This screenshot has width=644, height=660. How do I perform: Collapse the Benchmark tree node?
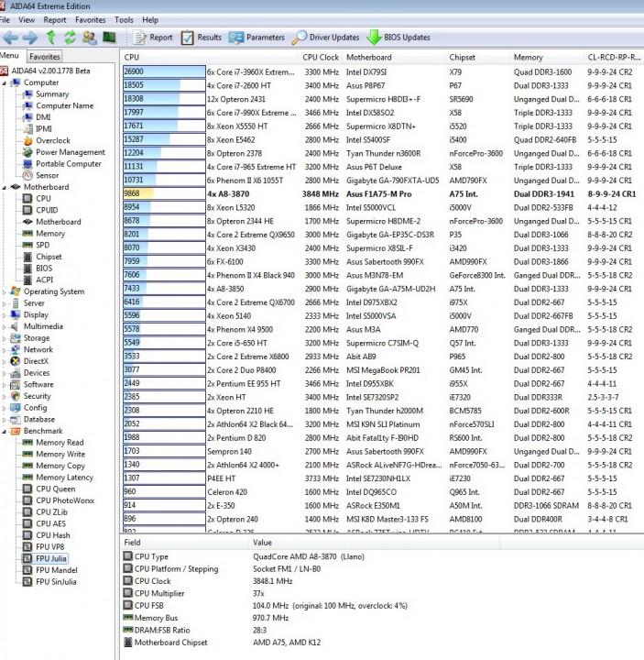click(x=5, y=432)
